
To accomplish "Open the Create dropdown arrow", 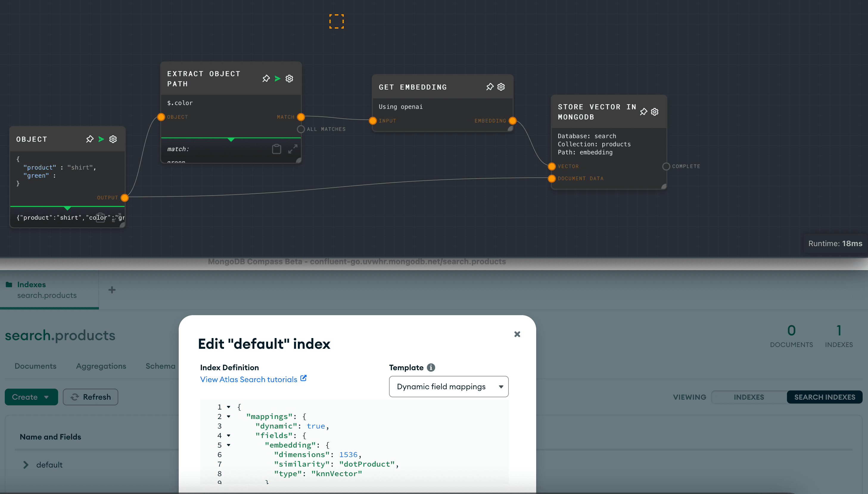I will (x=46, y=397).
